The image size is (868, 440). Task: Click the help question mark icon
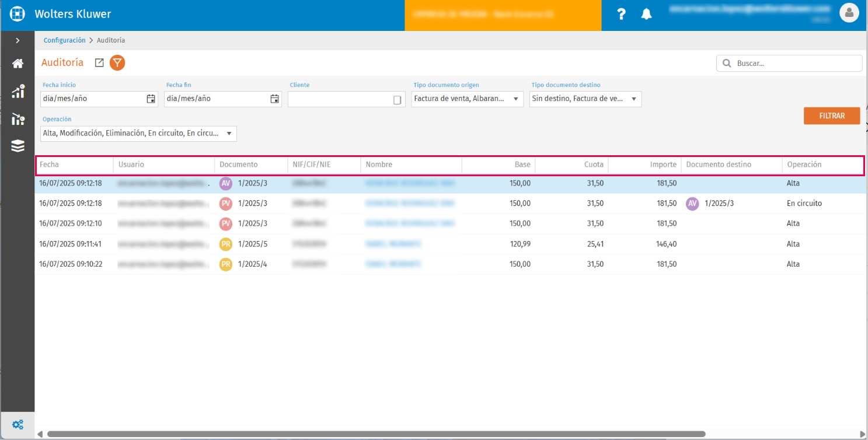click(x=622, y=15)
